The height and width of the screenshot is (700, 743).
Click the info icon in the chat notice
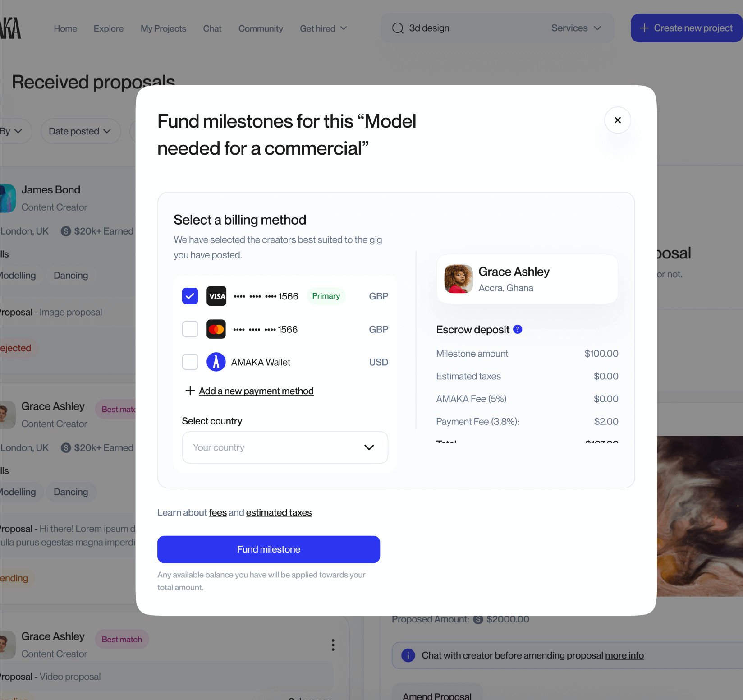coord(408,655)
